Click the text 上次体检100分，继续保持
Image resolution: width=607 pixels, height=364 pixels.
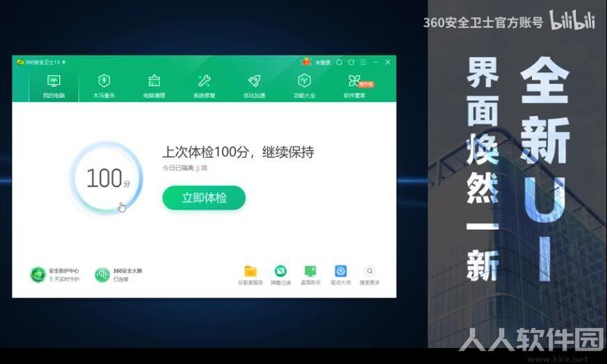pyautogui.click(x=238, y=152)
